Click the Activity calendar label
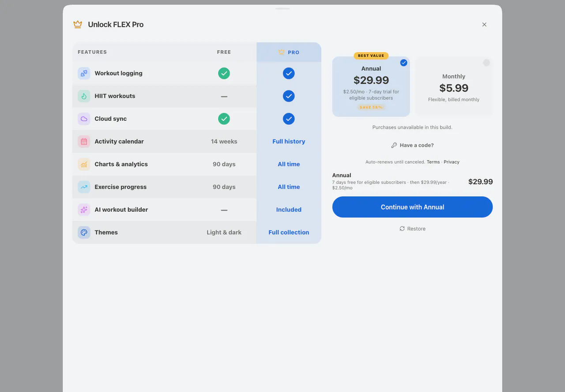The image size is (565, 392). tap(119, 142)
